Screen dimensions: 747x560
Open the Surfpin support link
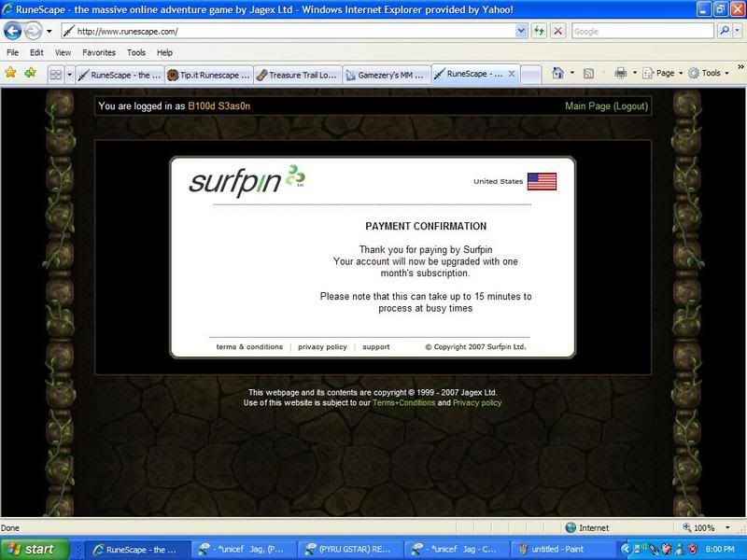(x=376, y=346)
